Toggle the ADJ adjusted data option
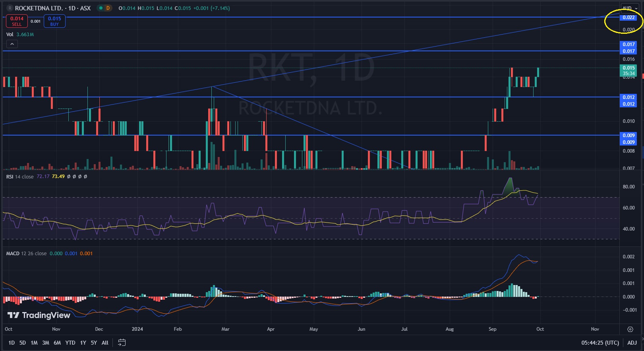This screenshot has height=351, width=644. tap(632, 343)
